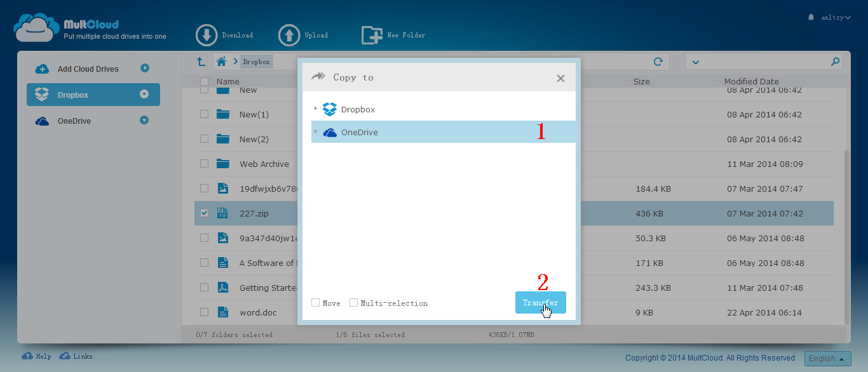The image size is (868, 372).
Task: Click inside the search input field
Action: [764, 62]
